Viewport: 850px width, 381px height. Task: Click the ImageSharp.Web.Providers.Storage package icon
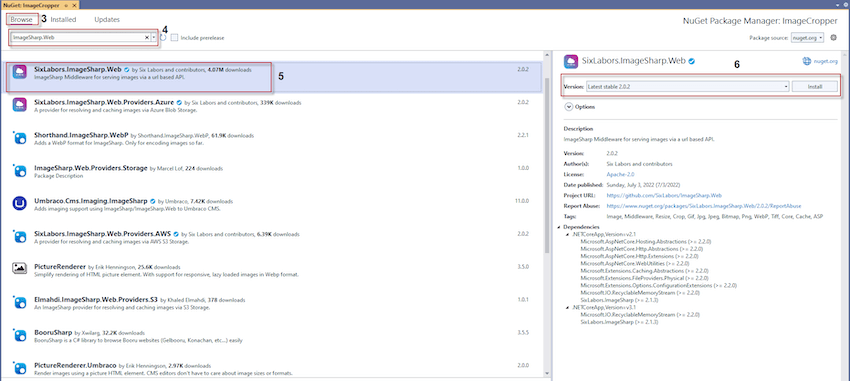click(x=20, y=171)
